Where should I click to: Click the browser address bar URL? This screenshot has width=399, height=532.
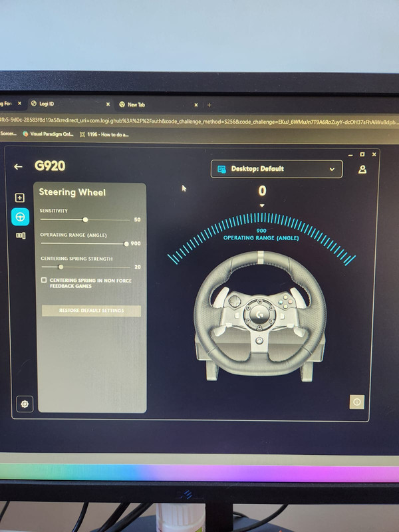[199, 121]
